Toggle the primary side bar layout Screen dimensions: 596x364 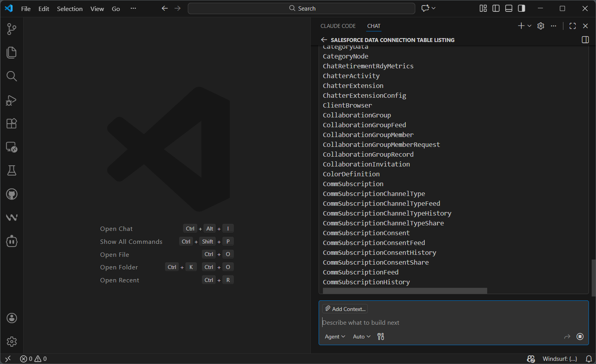(496, 8)
